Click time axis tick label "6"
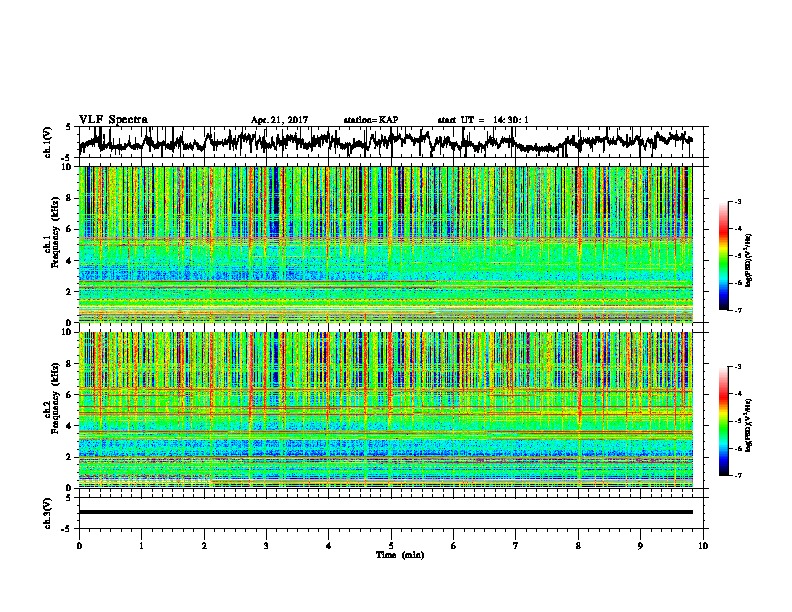The image size is (792, 612). pos(454,546)
